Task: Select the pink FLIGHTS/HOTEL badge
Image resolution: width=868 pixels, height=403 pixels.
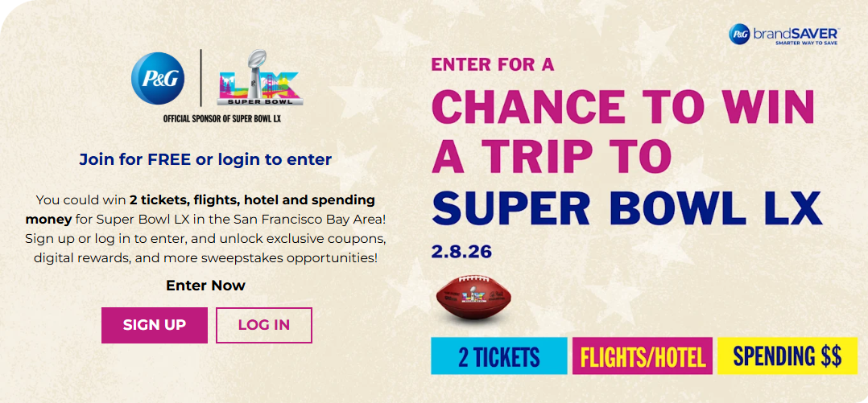Action: [x=643, y=356]
